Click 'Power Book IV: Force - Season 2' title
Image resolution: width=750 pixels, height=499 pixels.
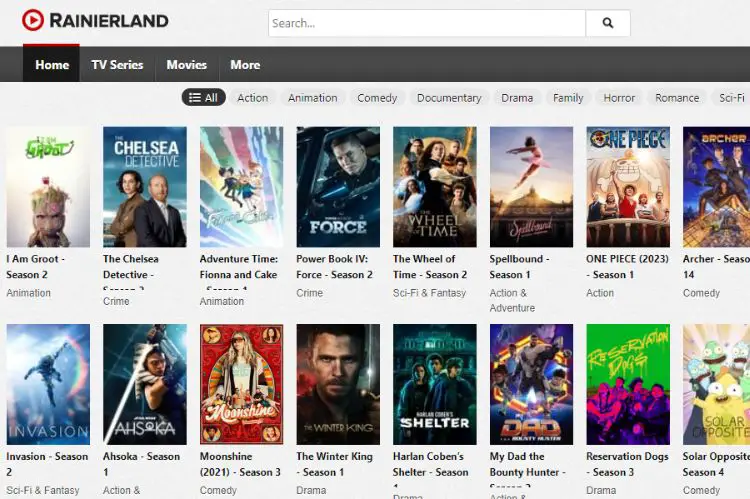334,266
